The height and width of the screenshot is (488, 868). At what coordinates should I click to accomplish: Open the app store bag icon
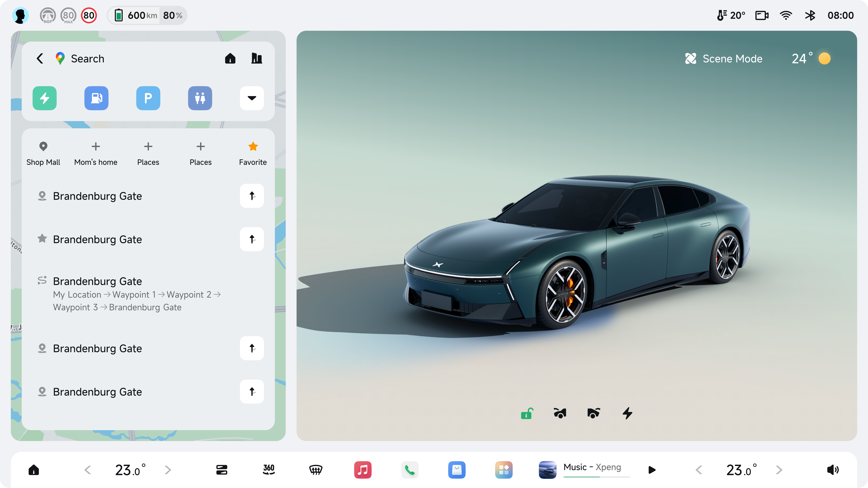[x=457, y=470]
